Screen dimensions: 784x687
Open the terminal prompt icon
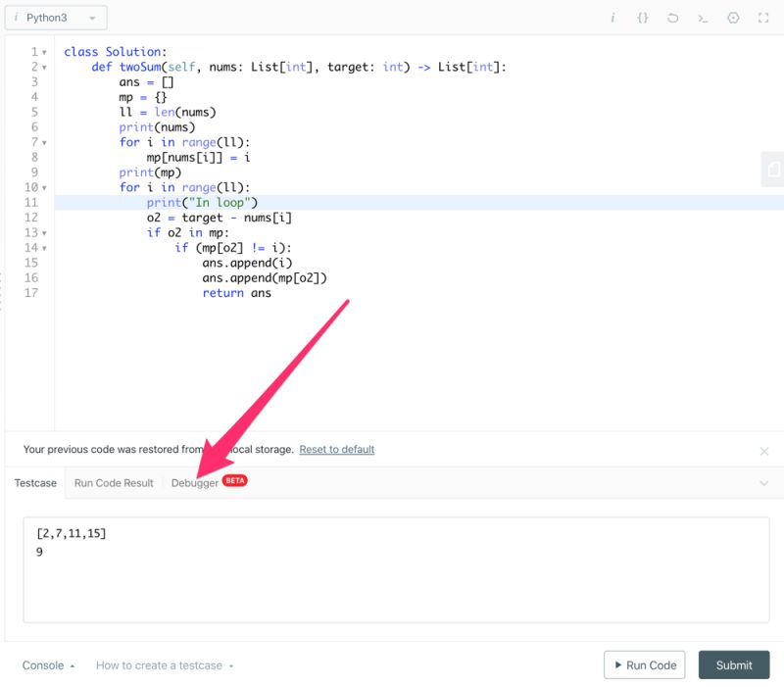click(x=703, y=19)
